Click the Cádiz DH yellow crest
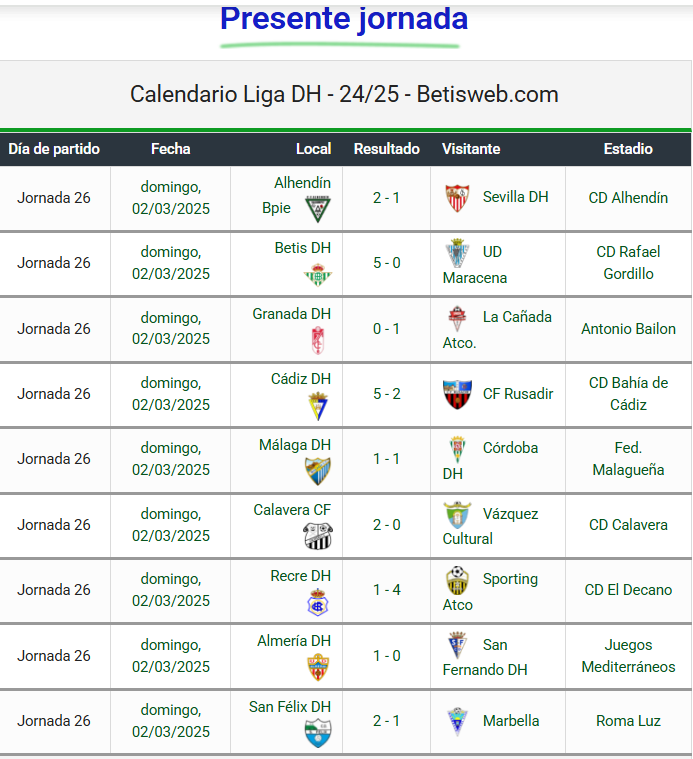 pyautogui.click(x=317, y=406)
